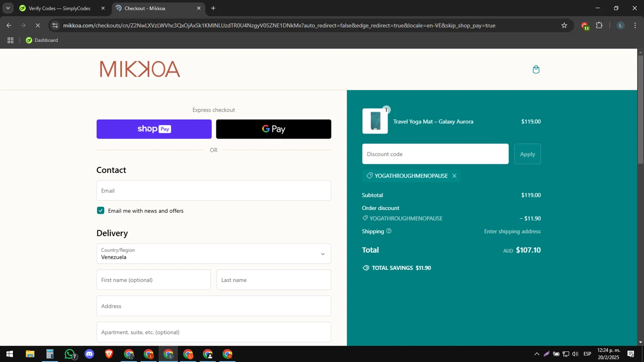Focus the Discount code field

point(435,154)
